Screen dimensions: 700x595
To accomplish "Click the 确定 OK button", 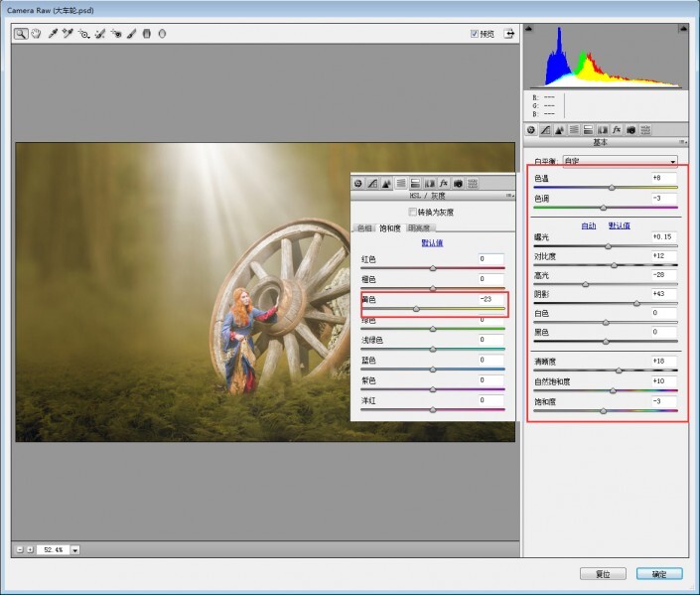I will [659, 574].
